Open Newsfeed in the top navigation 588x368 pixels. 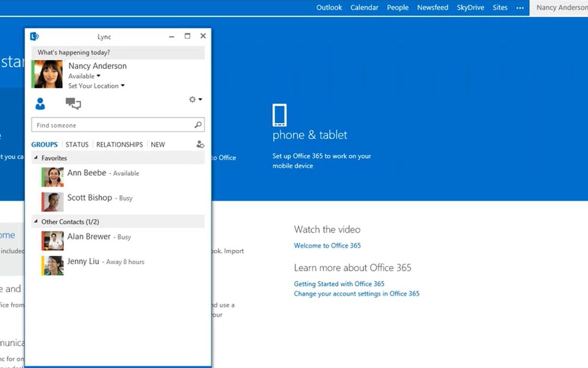coord(433,7)
